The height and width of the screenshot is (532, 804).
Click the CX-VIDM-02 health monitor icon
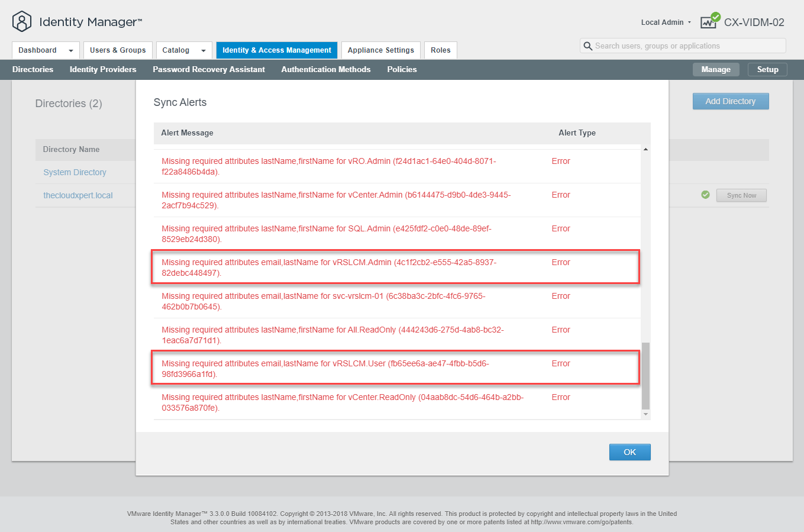[x=709, y=21]
